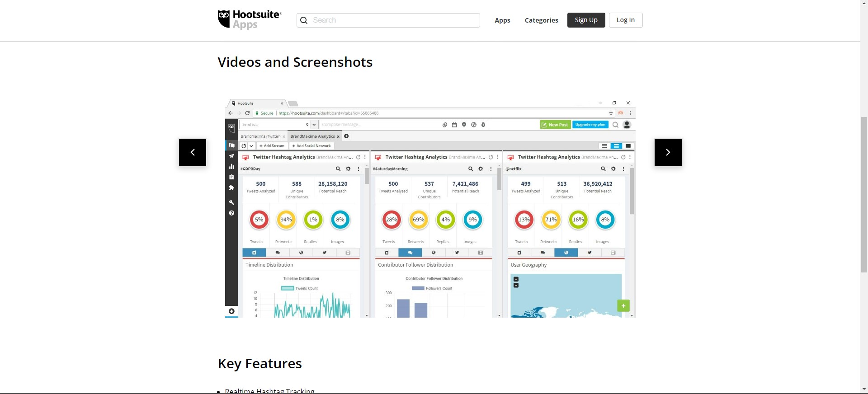Click the App Directory puzzle icon in the sidebar

(x=231, y=188)
